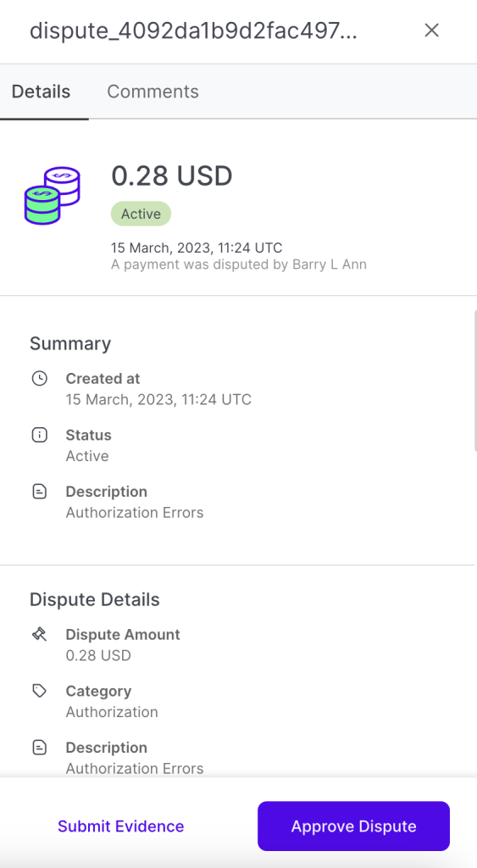Image resolution: width=477 pixels, height=868 pixels.
Task: Click the Authorization category value
Action: coord(112,712)
